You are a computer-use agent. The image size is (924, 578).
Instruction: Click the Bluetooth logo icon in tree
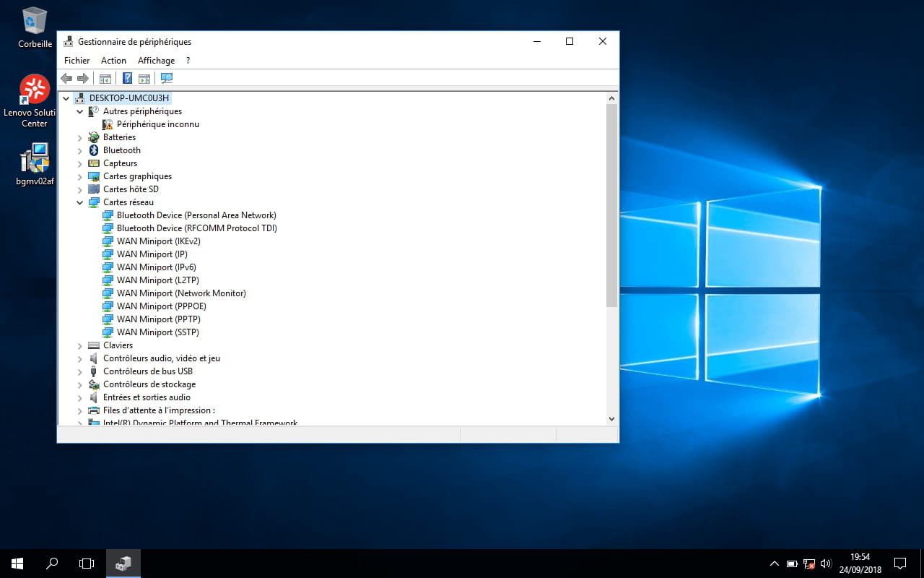point(94,150)
